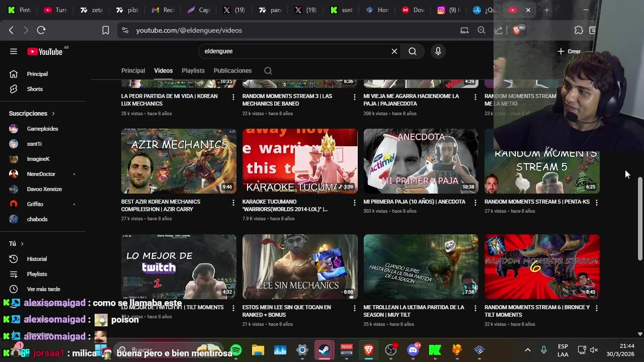Screen dimensions: 644x362
Task: Expand the Tú section
Action: [x=16, y=244]
